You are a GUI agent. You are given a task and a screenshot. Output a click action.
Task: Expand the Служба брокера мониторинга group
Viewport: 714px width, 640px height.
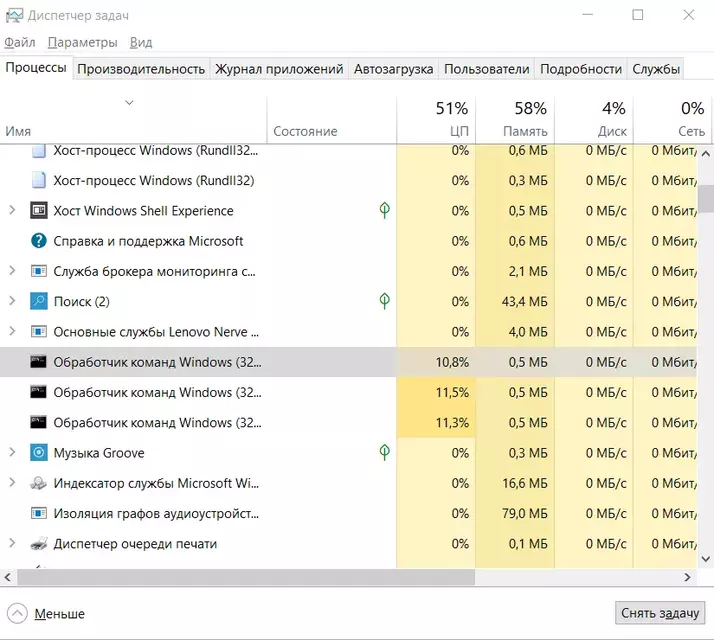[x=12, y=271]
